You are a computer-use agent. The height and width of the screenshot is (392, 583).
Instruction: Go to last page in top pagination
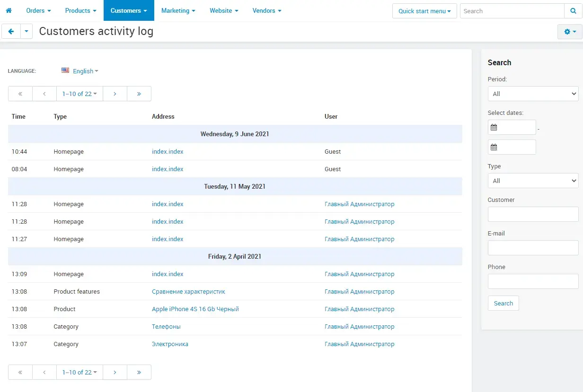pyautogui.click(x=139, y=94)
